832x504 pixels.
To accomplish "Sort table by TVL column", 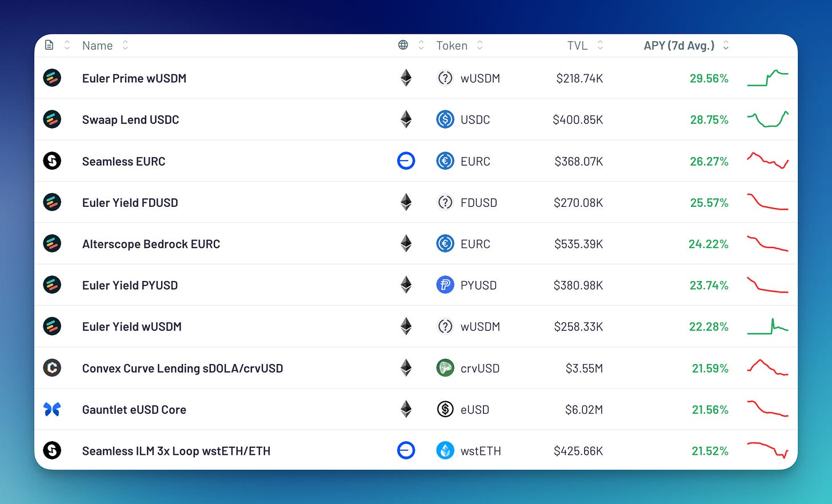I will pos(585,46).
